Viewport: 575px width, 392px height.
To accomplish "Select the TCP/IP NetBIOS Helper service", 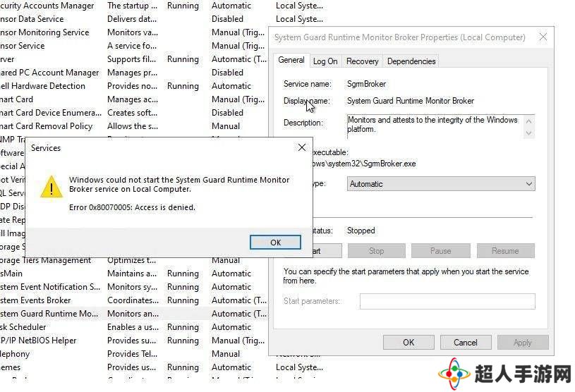I will 134,341.
